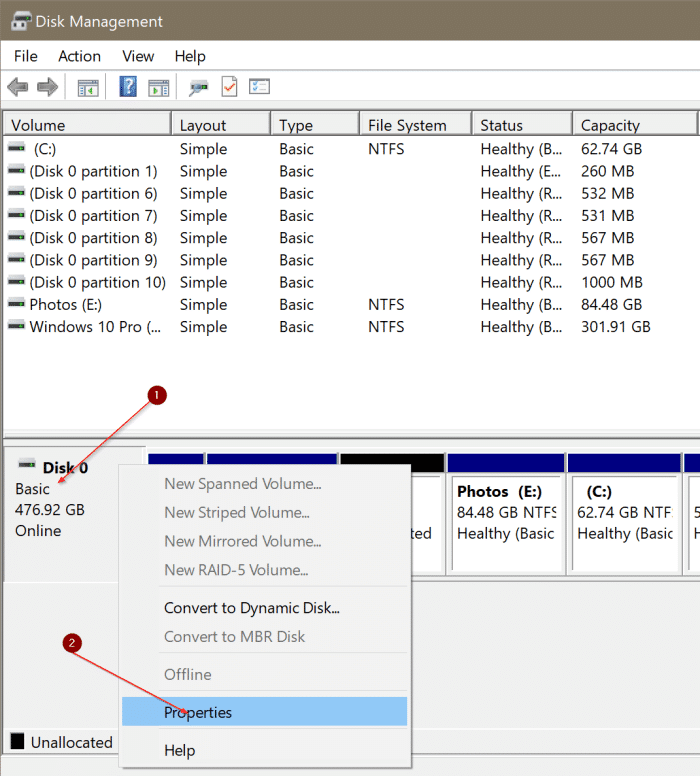The width and height of the screenshot is (700, 776).
Task: Click the 476.92 GB disk size text
Action: [x=50, y=510]
